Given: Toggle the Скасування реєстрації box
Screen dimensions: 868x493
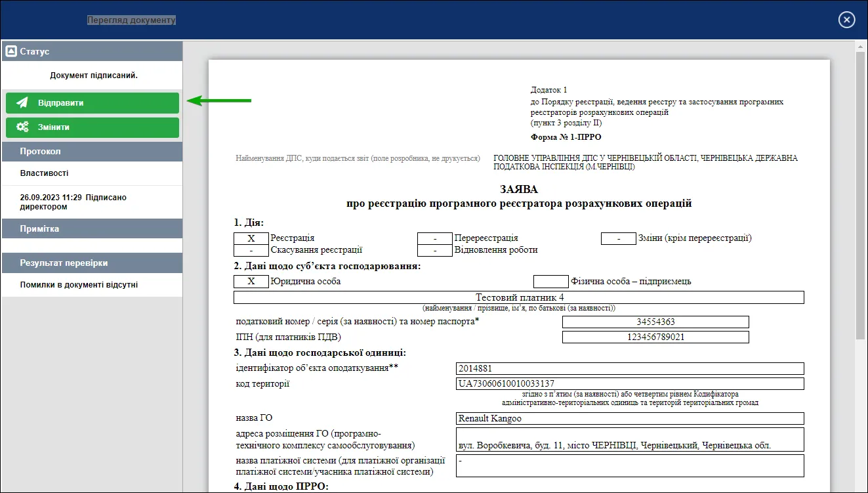Looking at the screenshot, I should point(251,250).
